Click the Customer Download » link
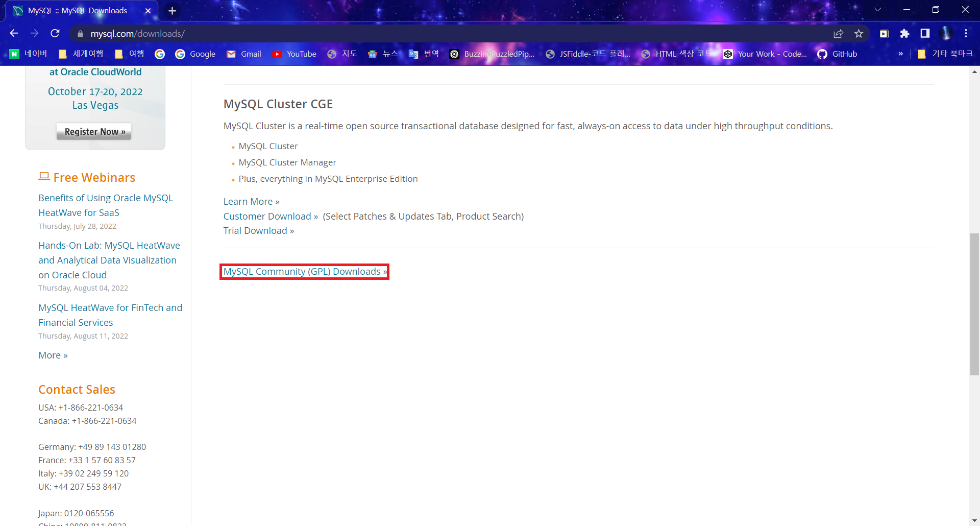 (271, 216)
